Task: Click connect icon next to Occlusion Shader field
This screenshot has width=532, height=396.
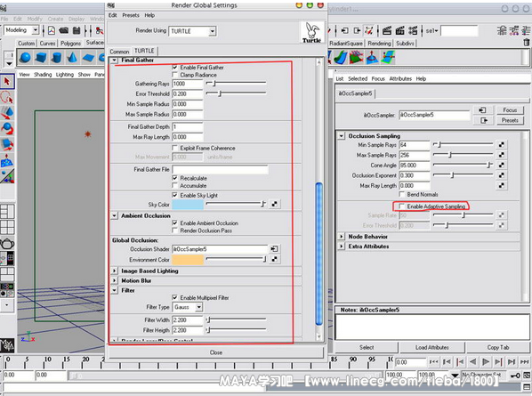Action: [x=274, y=249]
